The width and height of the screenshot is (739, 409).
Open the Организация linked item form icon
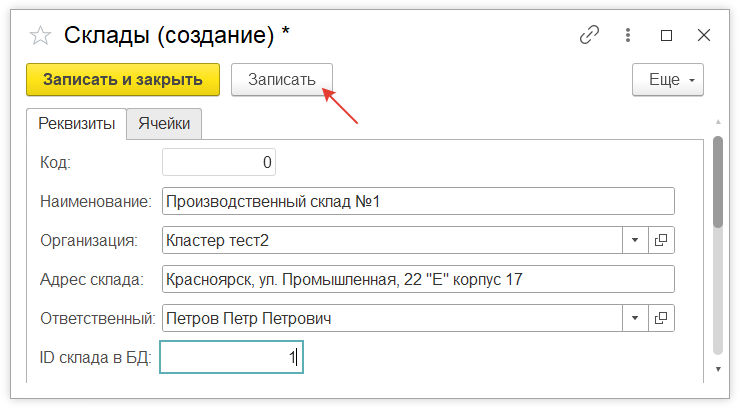tap(662, 240)
